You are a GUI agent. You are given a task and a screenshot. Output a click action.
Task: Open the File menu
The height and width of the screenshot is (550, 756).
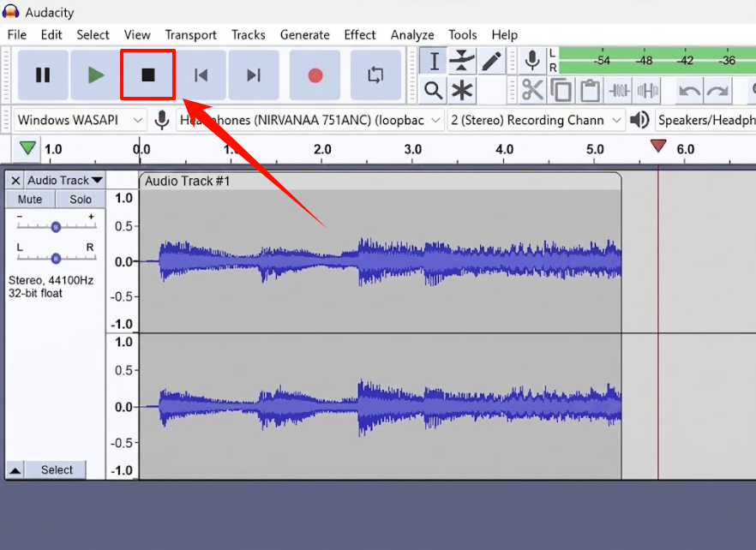[17, 35]
